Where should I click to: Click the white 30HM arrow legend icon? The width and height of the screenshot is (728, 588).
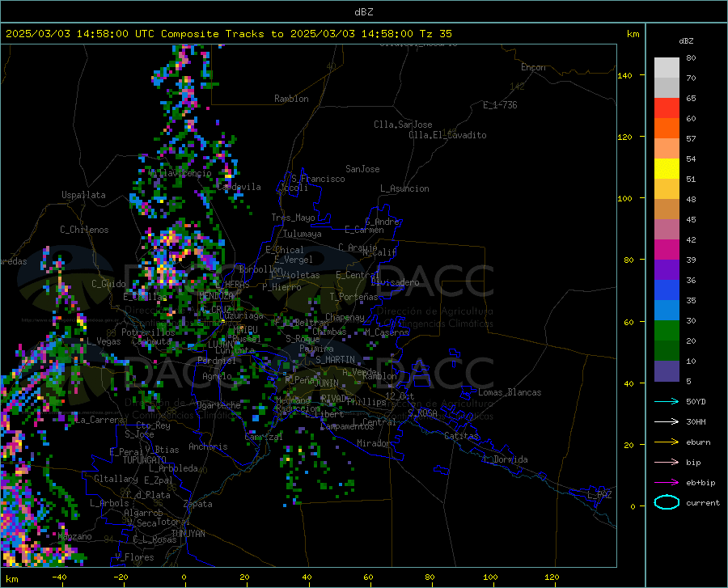coord(667,421)
